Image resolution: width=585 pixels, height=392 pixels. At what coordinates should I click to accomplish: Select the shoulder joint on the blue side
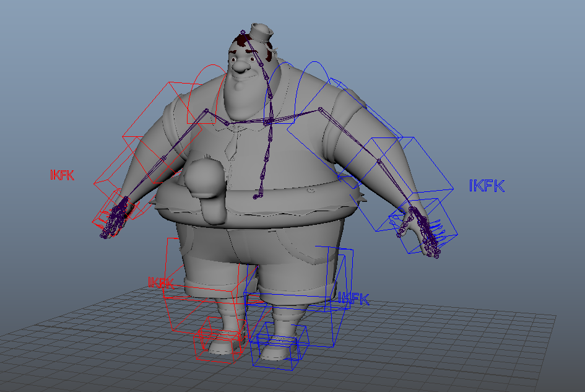pyautogui.click(x=320, y=110)
